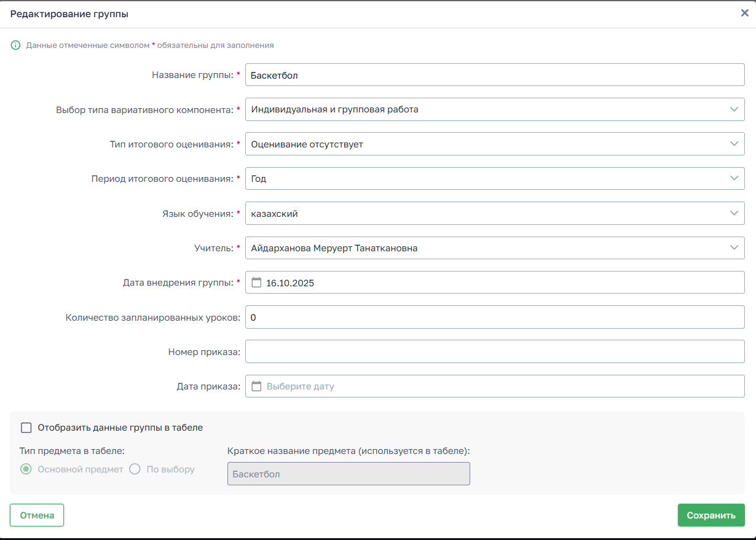756x540 pixels.
Task: Click the green info icon at top
Action: pyautogui.click(x=16, y=45)
